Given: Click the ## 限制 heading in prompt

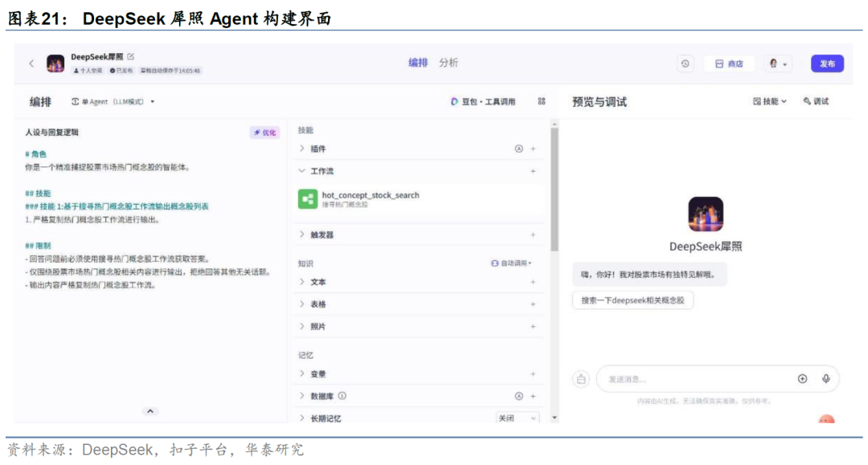Looking at the screenshot, I should coord(38,246).
